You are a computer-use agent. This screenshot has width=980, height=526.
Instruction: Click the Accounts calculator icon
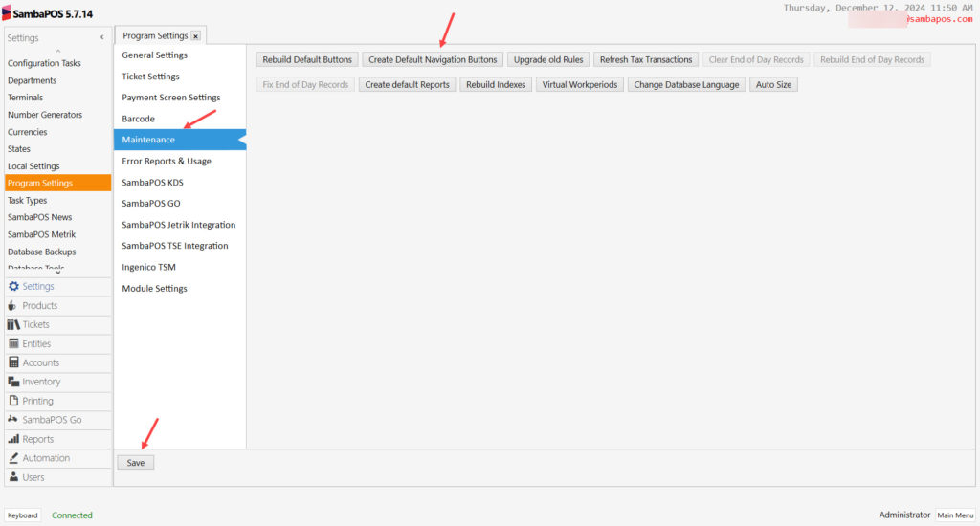pyautogui.click(x=13, y=362)
